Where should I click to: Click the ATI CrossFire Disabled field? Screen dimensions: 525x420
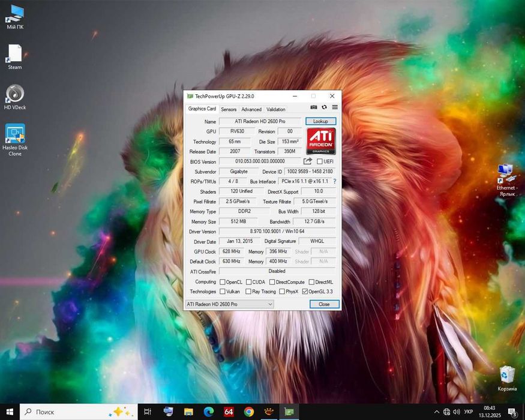[x=277, y=271]
